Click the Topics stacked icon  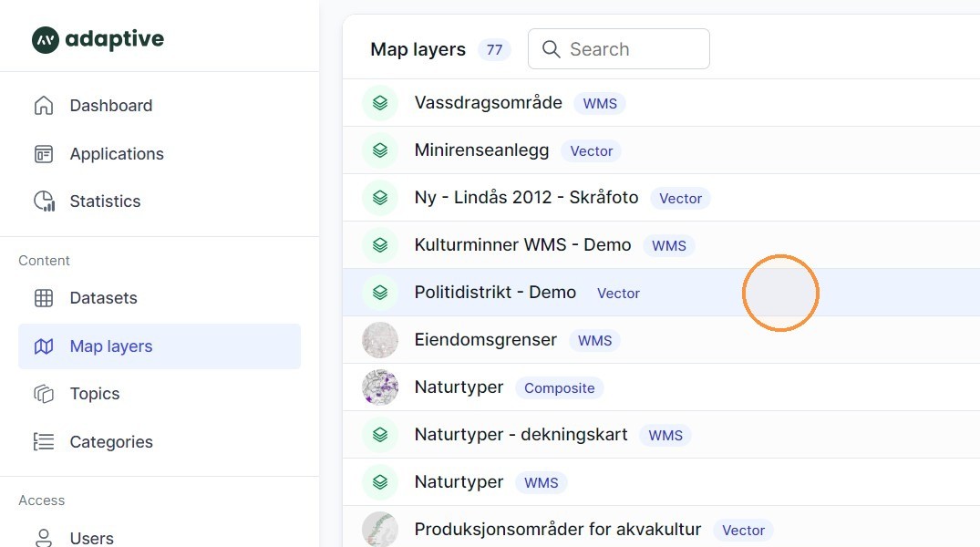(44, 394)
